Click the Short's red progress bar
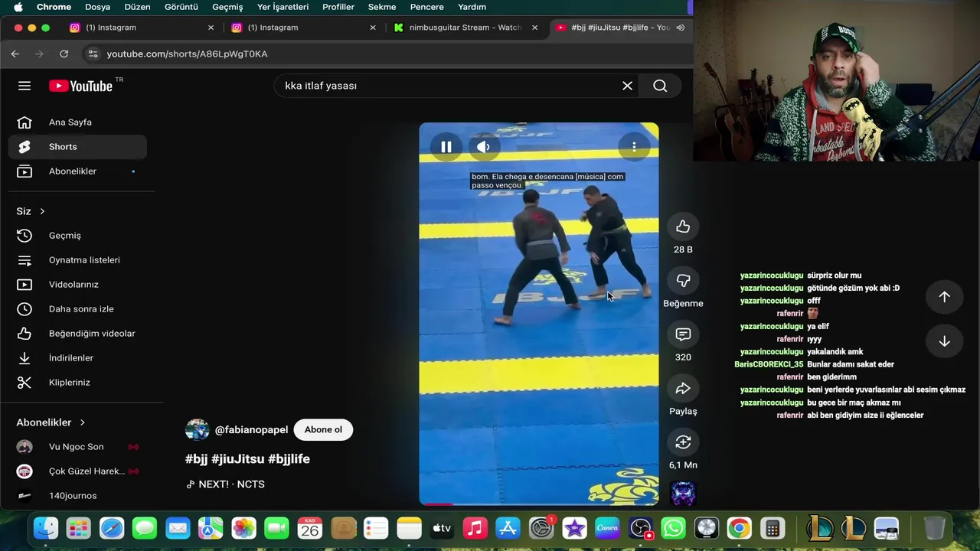980x551 pixels. [x=436, y=504]
